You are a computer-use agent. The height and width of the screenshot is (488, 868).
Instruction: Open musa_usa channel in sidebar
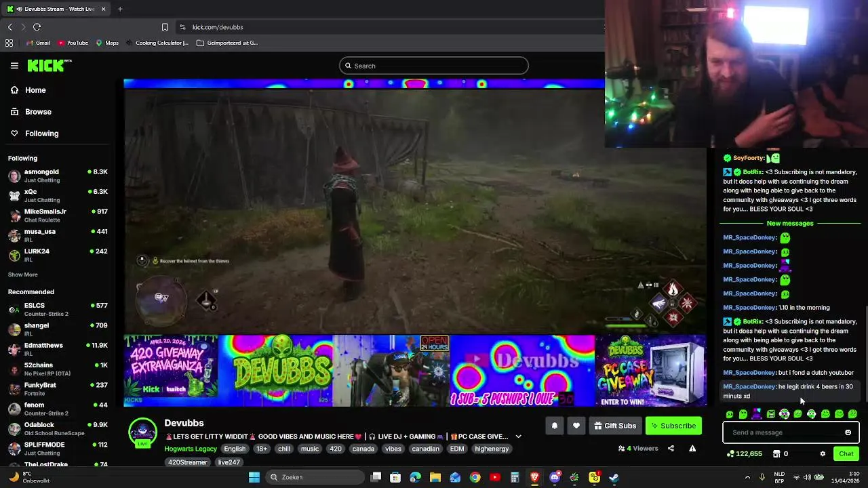(58, 235)
